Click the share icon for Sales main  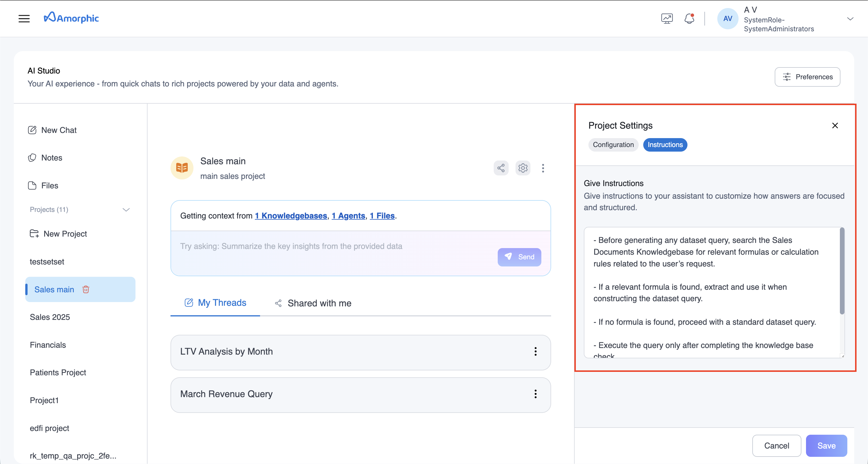[x=501, y=168]
